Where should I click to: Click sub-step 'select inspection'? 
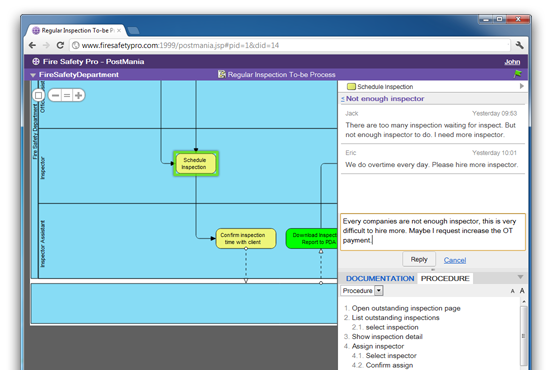(x=392, y=327)
